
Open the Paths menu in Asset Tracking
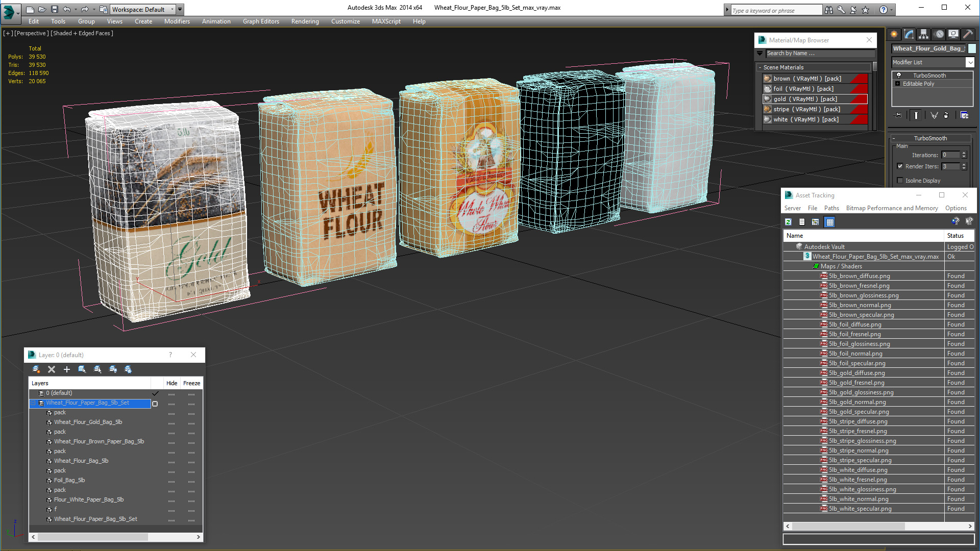(x=831, y=208)
